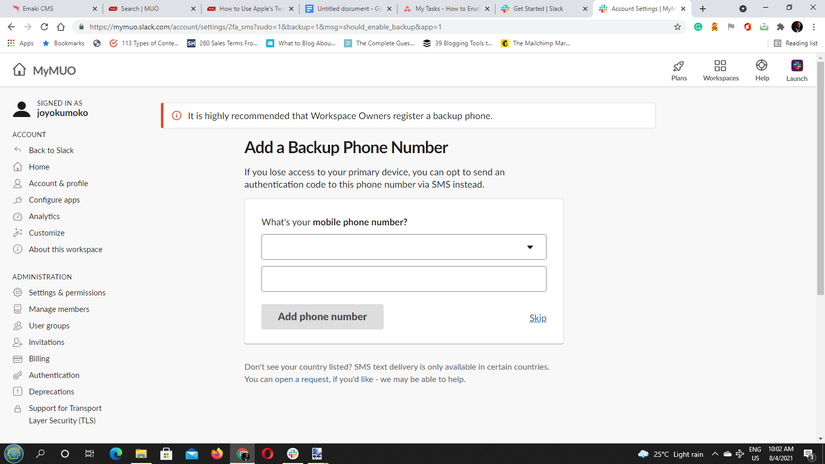Open the taskbar search icon

tap(40, 453)
